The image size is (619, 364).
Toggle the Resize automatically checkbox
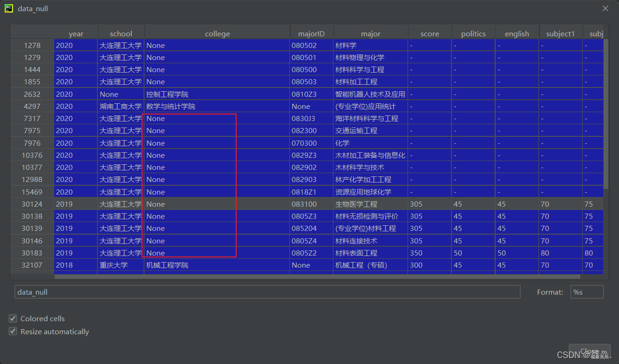coord(13,332)
